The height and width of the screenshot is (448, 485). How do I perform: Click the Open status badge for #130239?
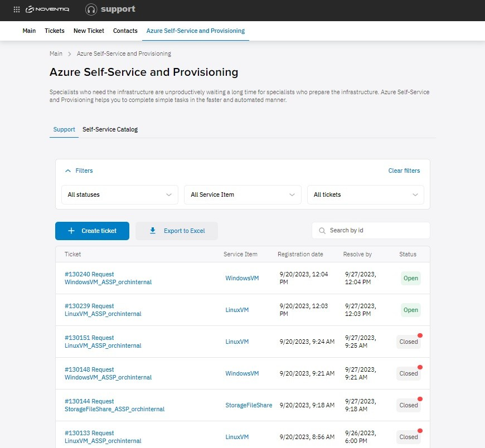pyautogui.click(x=410, y=310)
